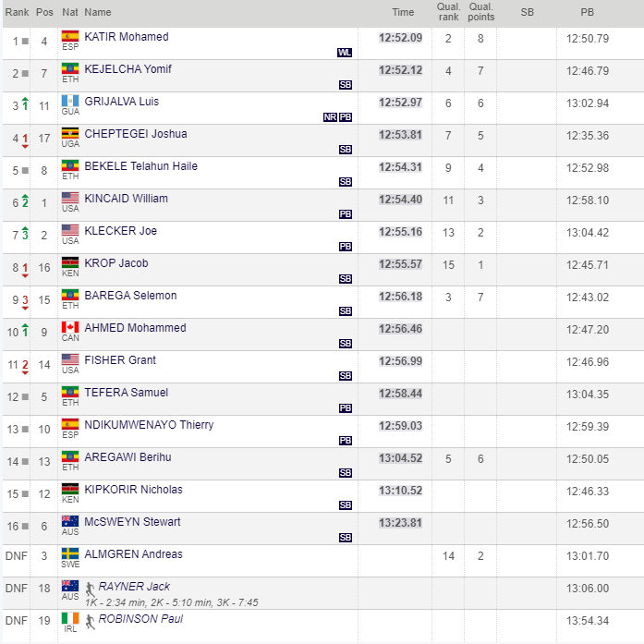Viewport: 644px width, 644px height.
Task: Click the Qual. points column header
Action: (x=481, y=12)
